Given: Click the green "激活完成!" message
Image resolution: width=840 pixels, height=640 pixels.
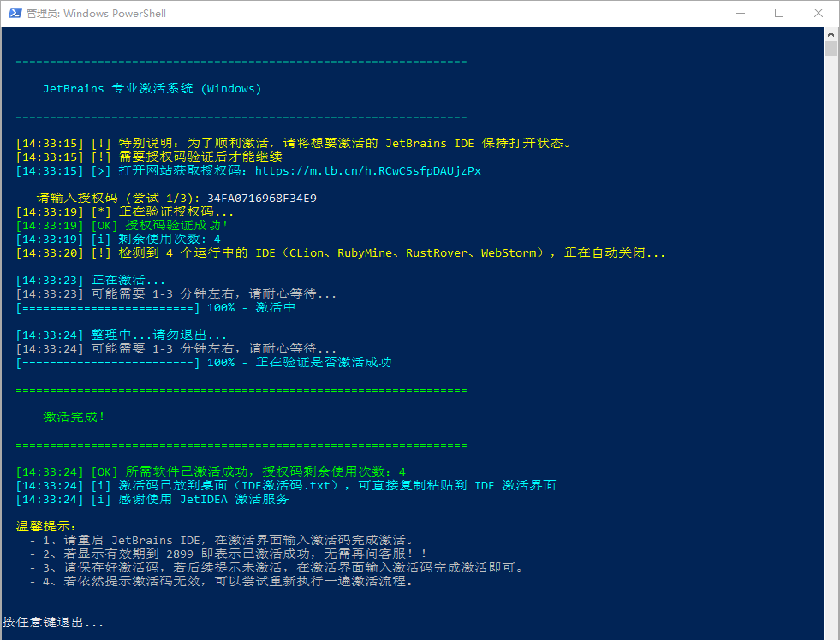Looking at the screenshot, I should [74, 417].
